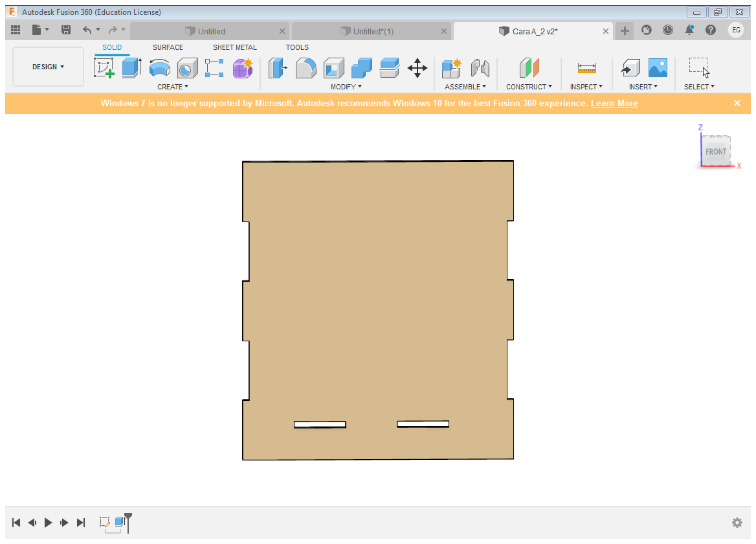Select the Rectangular Pattern tool
Viewport: 756px width, 544px height.
214,68
